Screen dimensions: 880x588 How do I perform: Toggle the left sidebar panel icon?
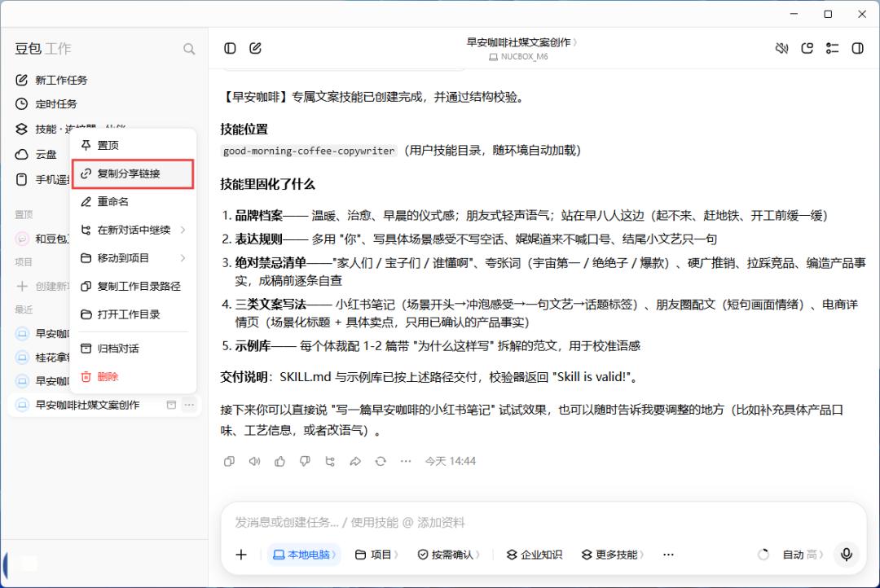pos(230,48)
